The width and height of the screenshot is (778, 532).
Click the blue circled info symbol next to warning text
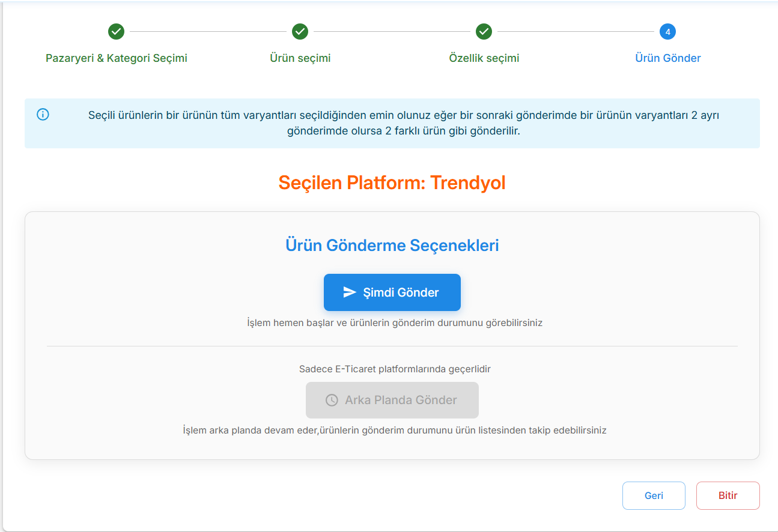tap(43, 114)
